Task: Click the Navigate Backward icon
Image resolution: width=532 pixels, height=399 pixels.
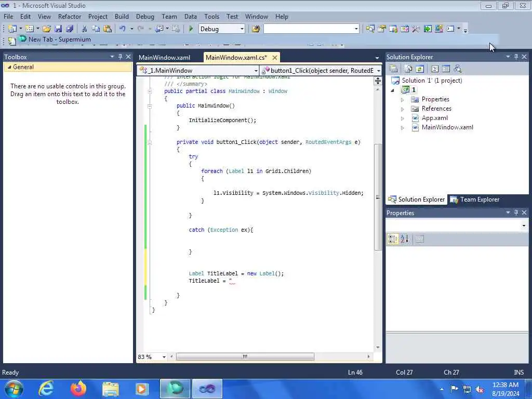Action: 159,29
